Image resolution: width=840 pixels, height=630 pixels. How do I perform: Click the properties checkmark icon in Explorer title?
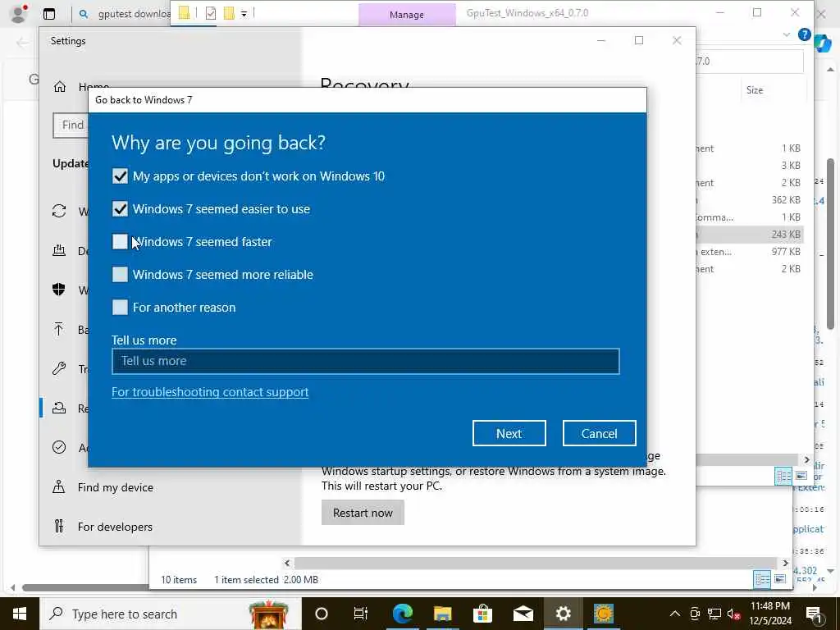point(211,13)
